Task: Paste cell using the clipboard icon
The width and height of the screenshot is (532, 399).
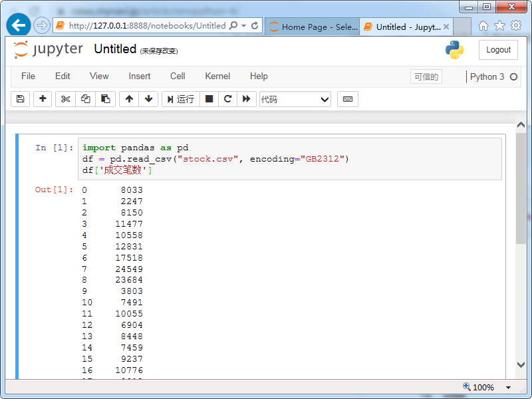Action: click(104, 98)
